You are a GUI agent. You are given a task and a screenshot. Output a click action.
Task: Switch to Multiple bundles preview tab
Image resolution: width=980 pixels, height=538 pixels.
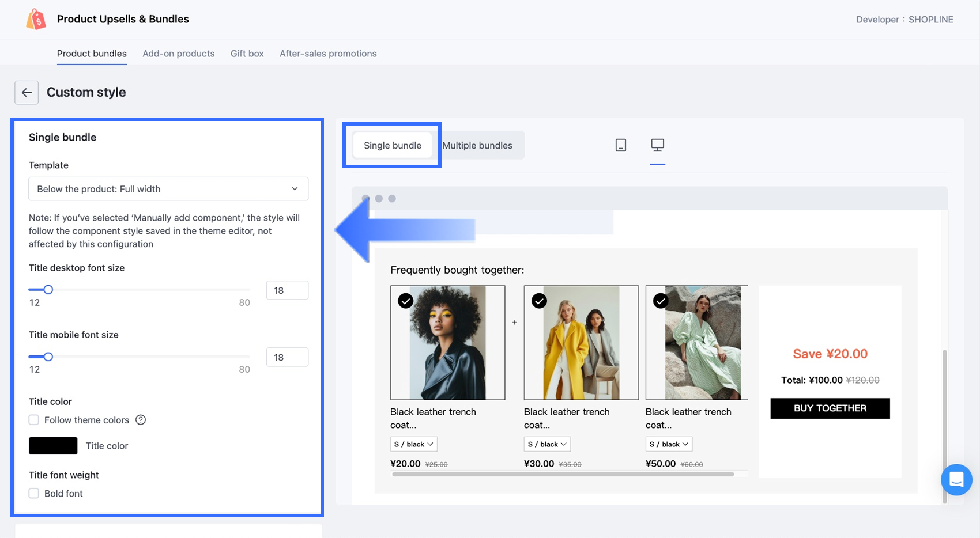(x=477, y=146)
